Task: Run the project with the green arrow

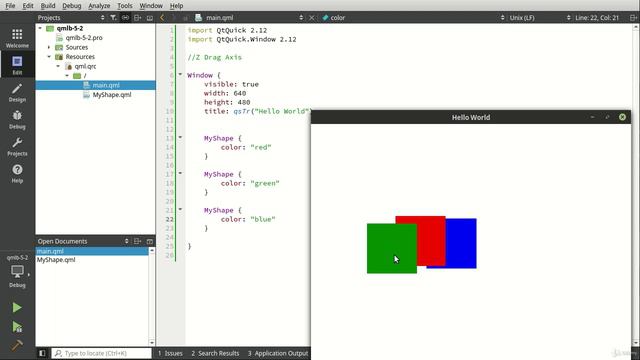Action: coord(17,307)
